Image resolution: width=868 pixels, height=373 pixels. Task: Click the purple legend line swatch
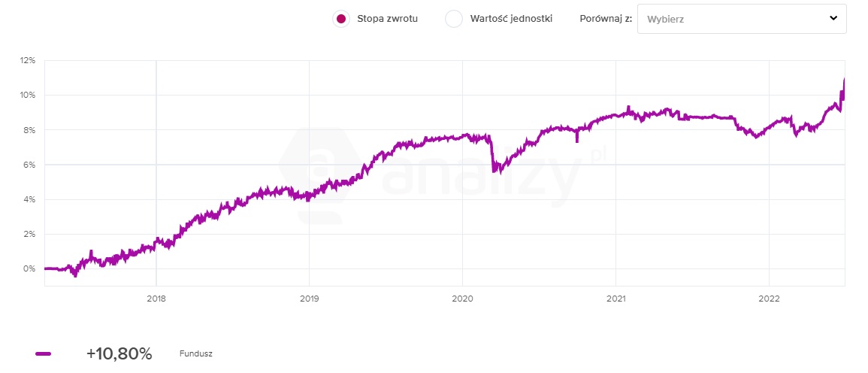pyautogui.click(x=44, y=353)
